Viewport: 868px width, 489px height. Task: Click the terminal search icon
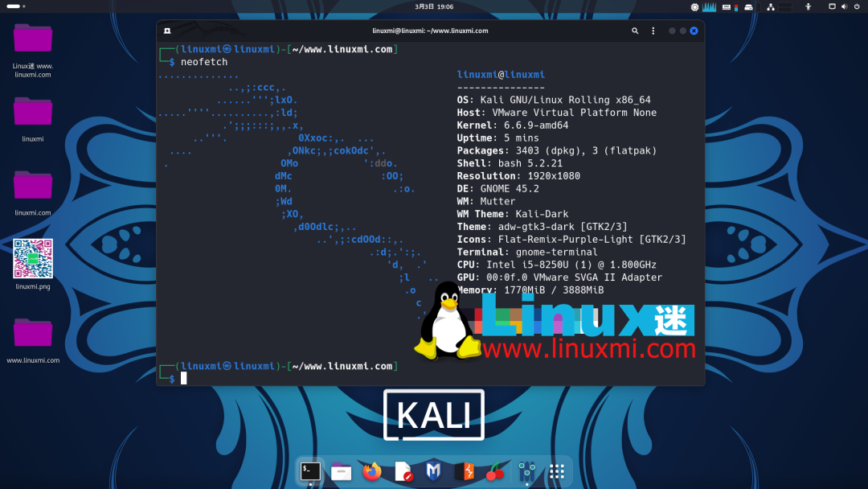click(x=635, y=31)
